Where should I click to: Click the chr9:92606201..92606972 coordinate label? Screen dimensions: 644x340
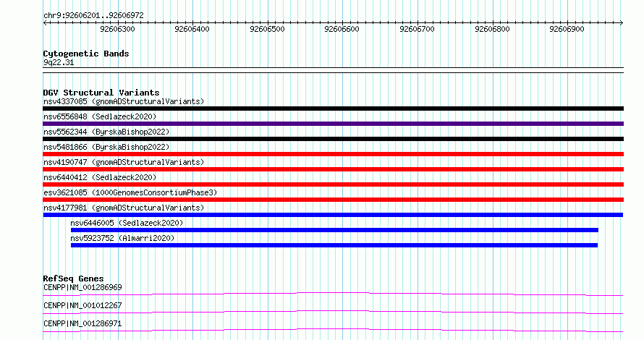click(93, 16)
